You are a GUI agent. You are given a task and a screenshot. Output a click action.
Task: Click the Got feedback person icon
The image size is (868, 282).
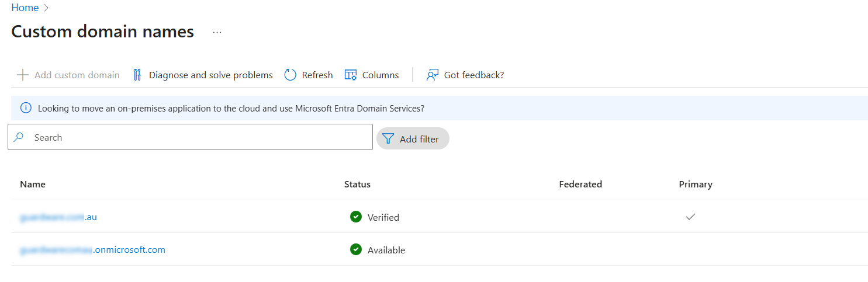(x=433, y=75)
